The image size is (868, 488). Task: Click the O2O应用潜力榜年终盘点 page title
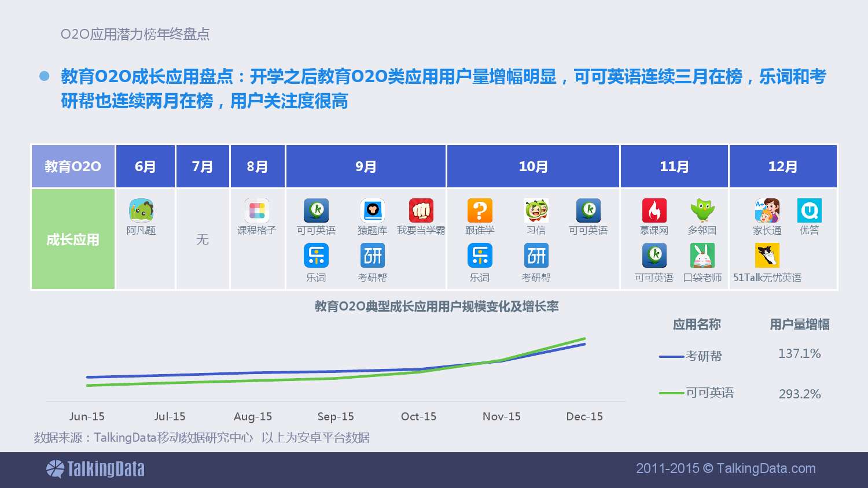click(x=135, y=34)
